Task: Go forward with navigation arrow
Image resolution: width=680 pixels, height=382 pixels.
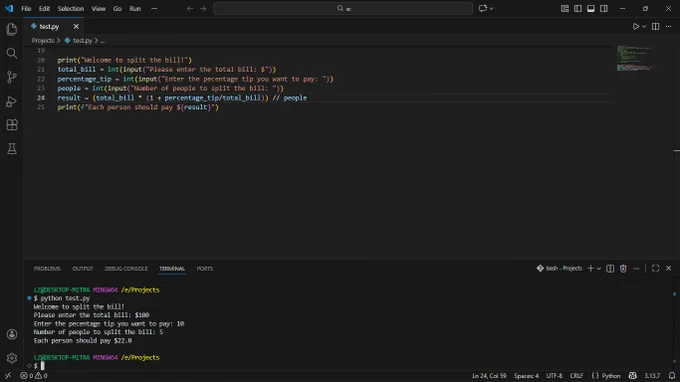Action: (x=203, y=8)
